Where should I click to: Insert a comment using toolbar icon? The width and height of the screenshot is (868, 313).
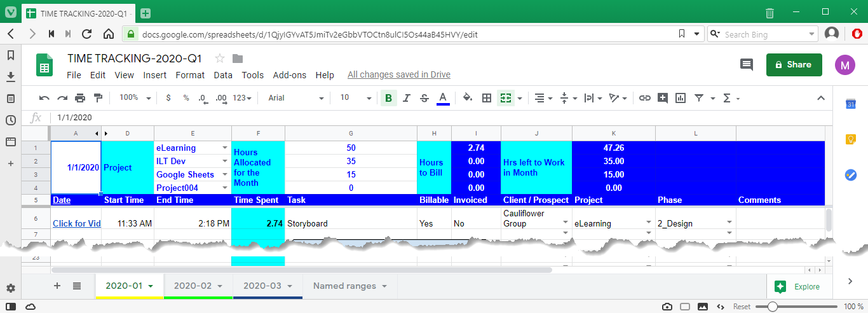(663, 98)
